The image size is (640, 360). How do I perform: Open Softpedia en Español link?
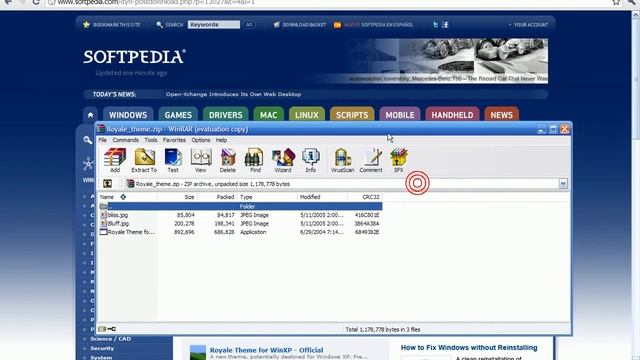(x=379, y=24)
